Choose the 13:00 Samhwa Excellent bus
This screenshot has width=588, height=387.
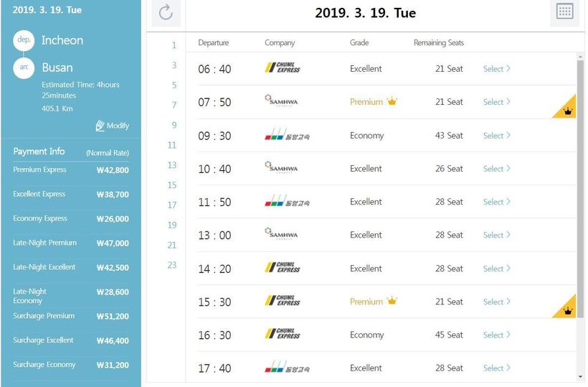point(496,236)
